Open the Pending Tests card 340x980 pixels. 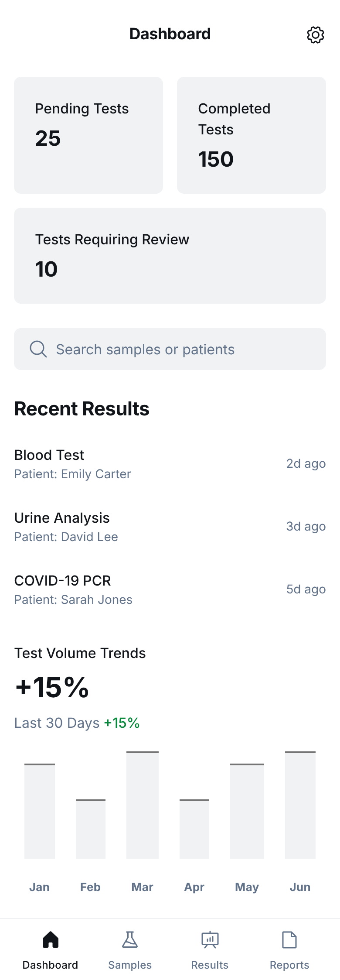pos(88,135)
